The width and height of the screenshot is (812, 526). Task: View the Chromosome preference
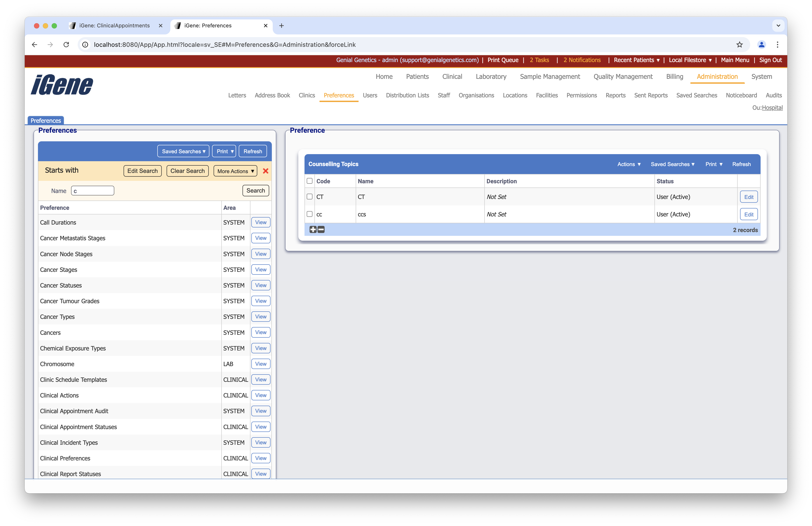261,364
